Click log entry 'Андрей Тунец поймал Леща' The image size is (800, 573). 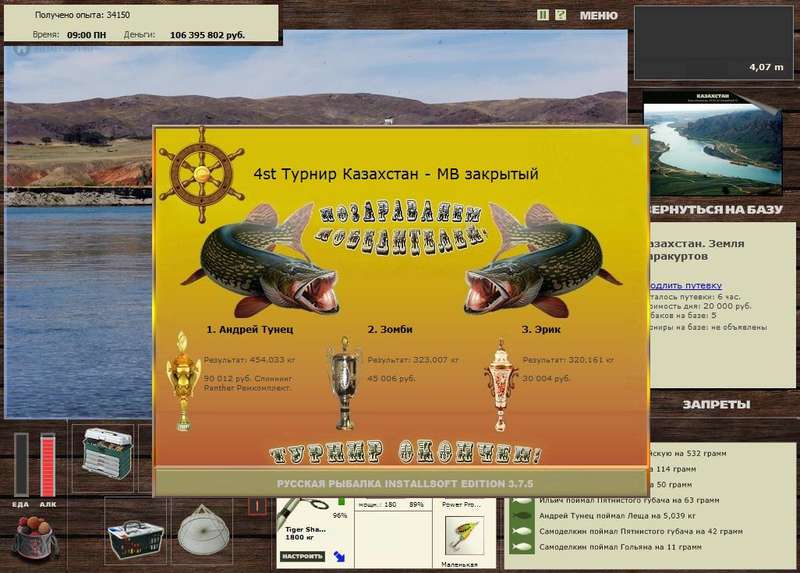point(617,516)
